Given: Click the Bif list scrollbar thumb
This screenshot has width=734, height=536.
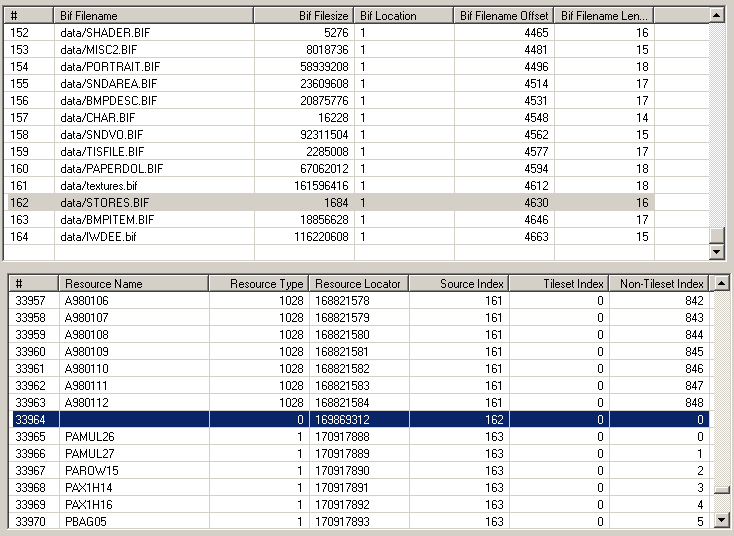Looking at the screenshot, I should click(x=717, y=235).
